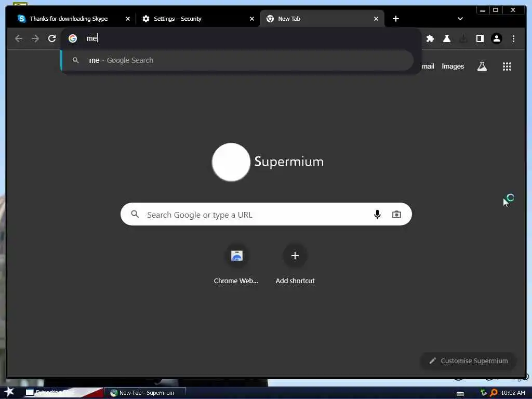Open the Google apps grid
Viewport: 532px width, 399px height.
pos(507,66)
